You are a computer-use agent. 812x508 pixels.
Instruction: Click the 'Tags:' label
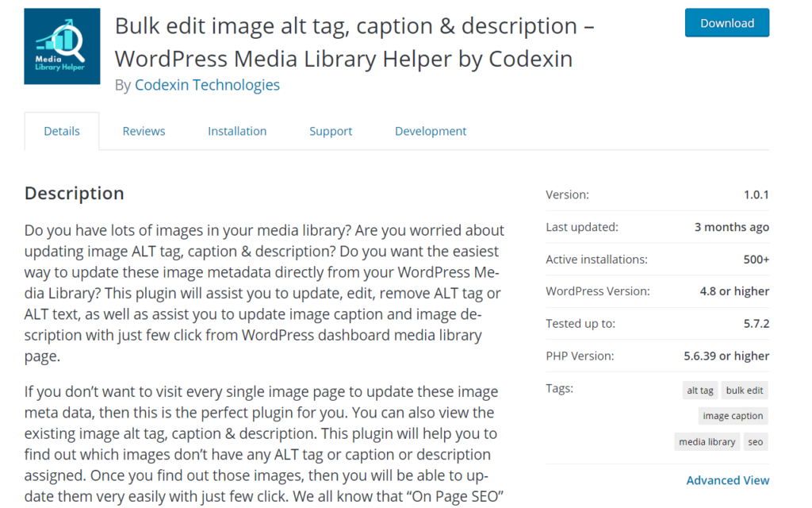point(559,388)
